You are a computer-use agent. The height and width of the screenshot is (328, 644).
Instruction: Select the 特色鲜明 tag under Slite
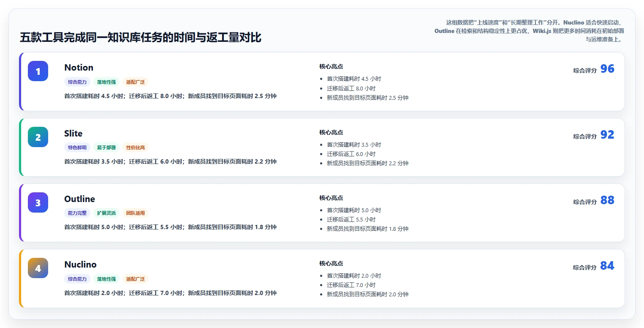[77, 148]
